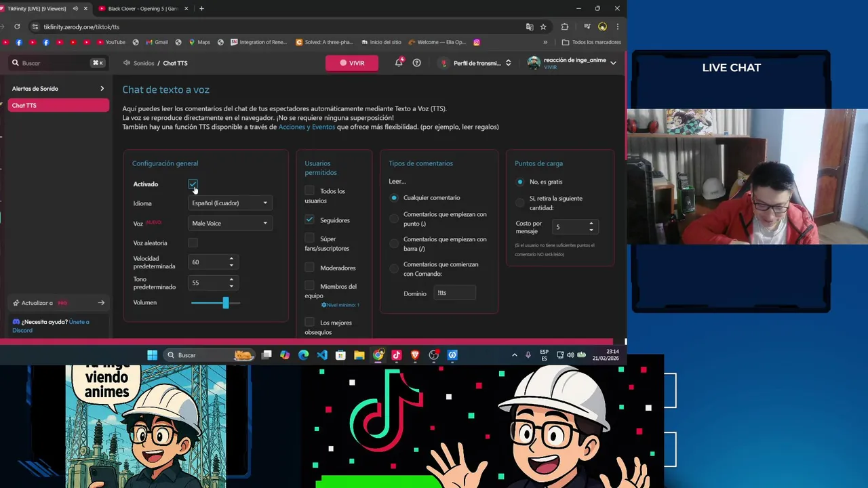Open the Voz Male Voice dropdown

(x=230, y=223)
